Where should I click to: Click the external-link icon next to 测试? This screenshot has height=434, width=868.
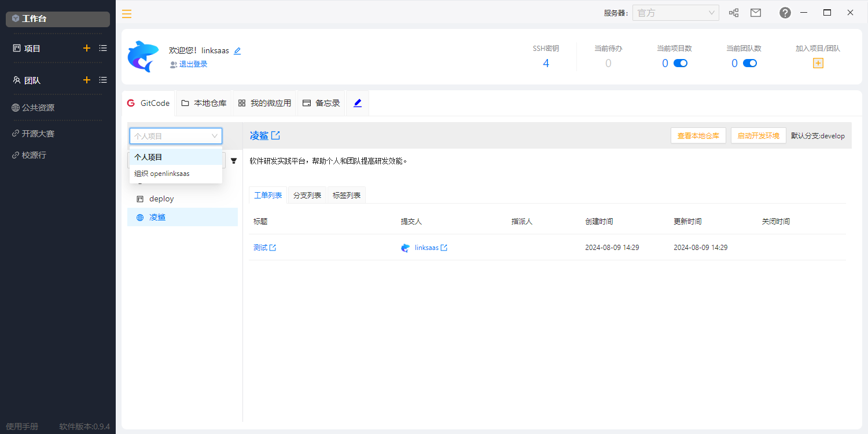pyautogui.click(x=273, y=248)
